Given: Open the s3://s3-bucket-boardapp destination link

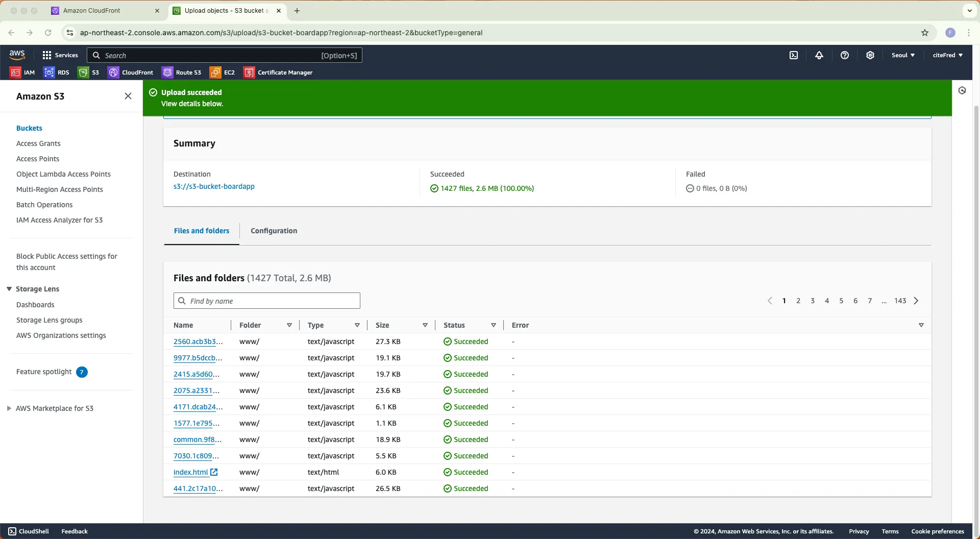Looking at the screenshot, I should pos(214,186).
